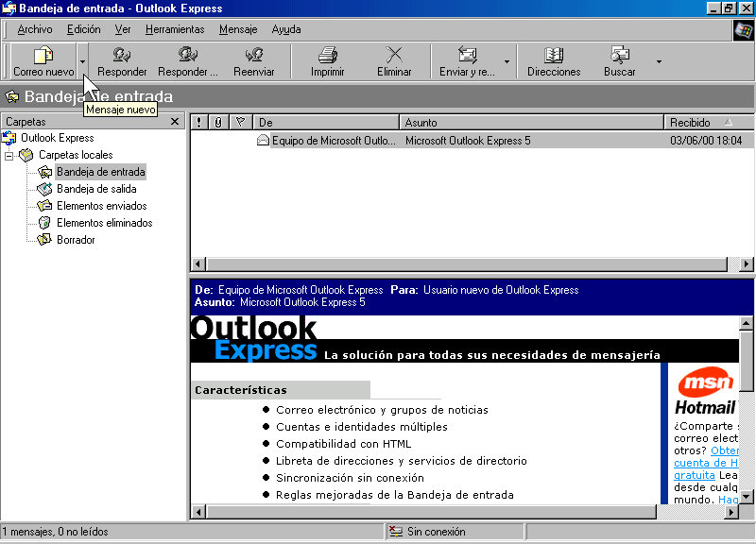
Task: Click the Bandeja de entrada banner icon
Action: [12, 96]
